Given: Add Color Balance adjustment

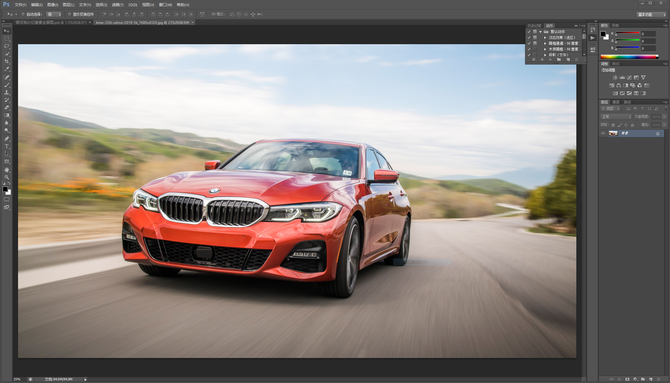Looking at the screenshot, I should coord(619,85).
